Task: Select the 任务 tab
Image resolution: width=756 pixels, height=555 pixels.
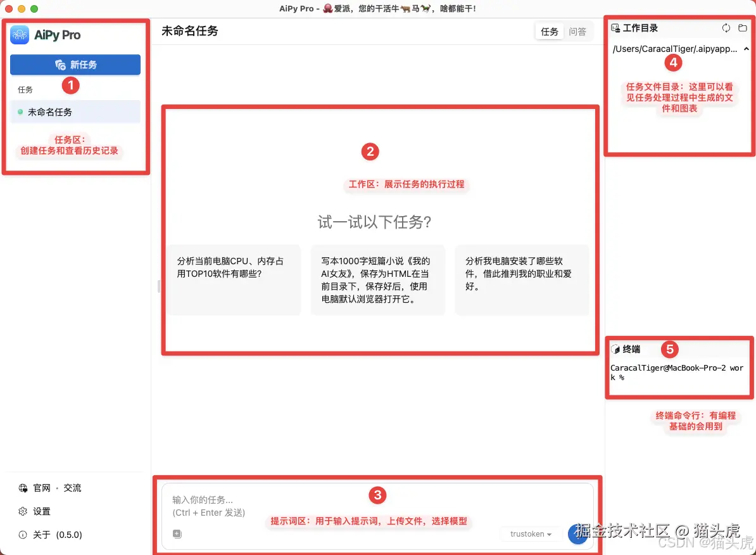Action: (x=550, y=30)
